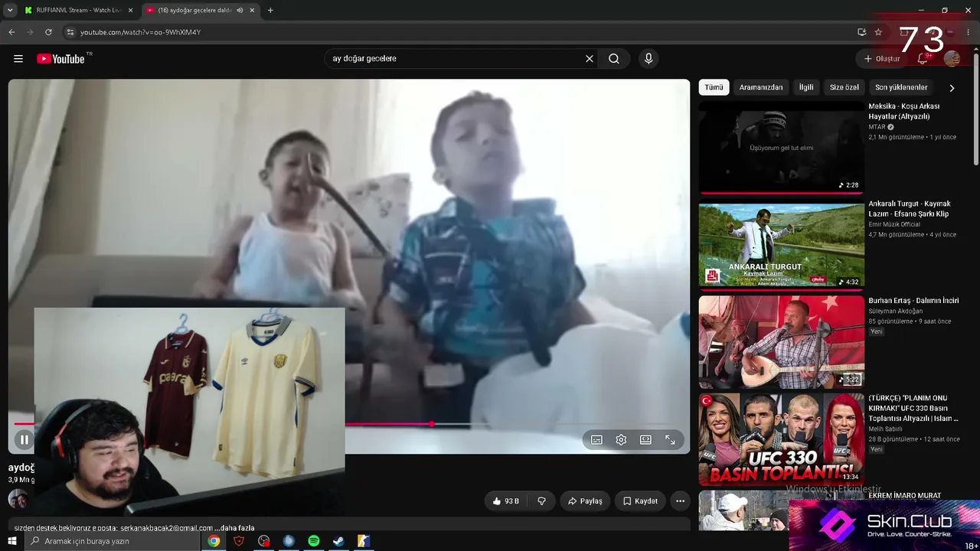Open the Windows Start menu
The width and height of the screenshot is (980, 551).
click(11, 541)
